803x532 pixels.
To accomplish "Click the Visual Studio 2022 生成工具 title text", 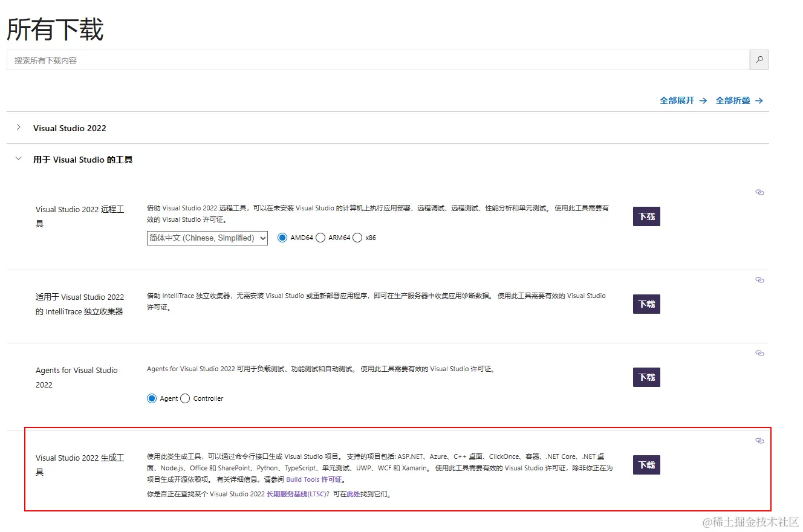I will (80, 465).
